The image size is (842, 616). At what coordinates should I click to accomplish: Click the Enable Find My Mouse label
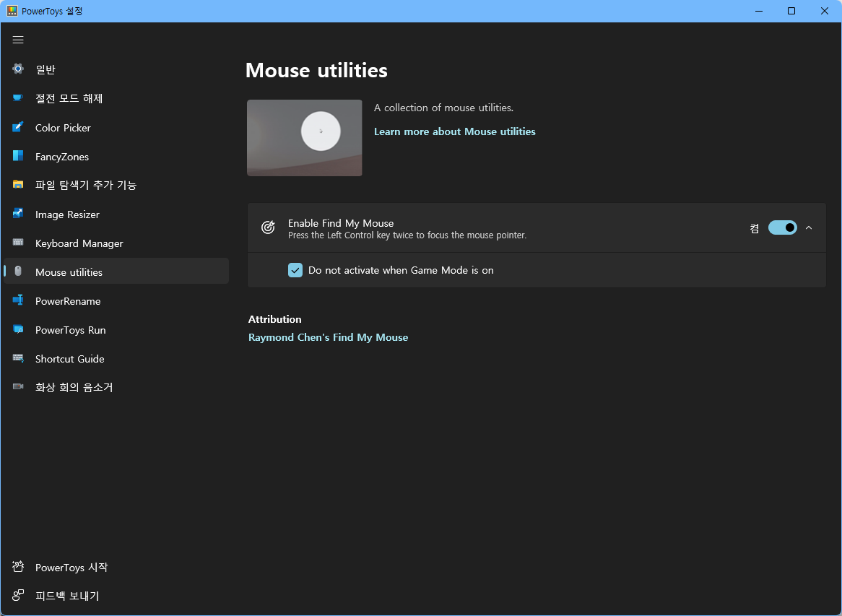[340, 223]
